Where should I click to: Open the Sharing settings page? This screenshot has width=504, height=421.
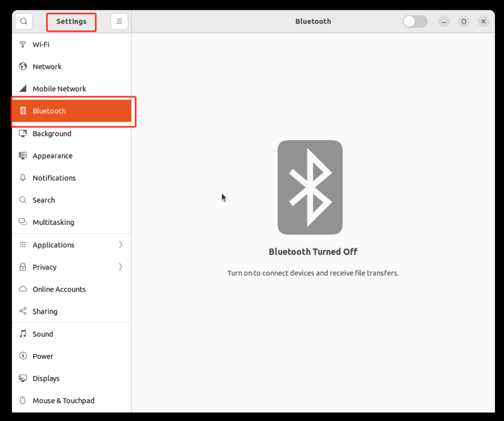pyautogui.click(x=45, y=311)
